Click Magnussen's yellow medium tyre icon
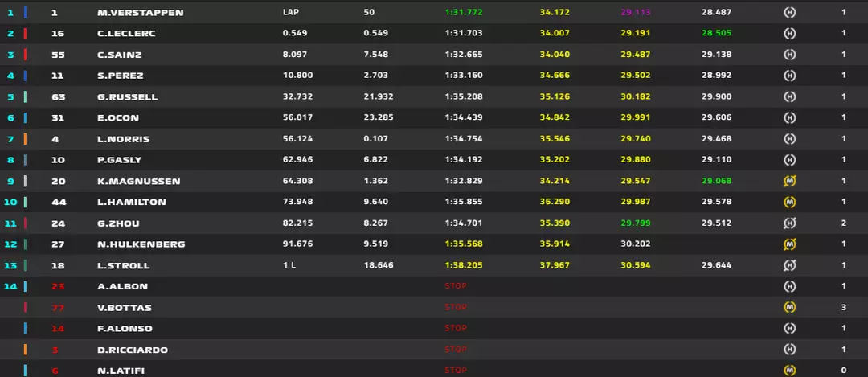 pos(790,181)
